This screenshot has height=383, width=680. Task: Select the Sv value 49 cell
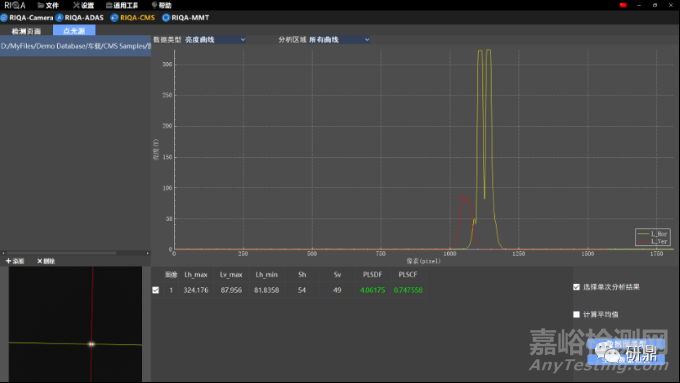tap(337, 290)
